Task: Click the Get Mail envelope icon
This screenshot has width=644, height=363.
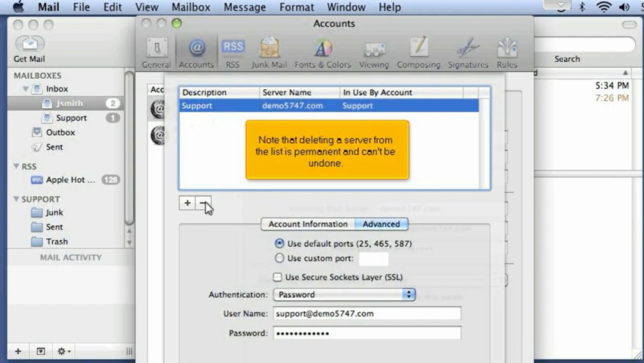Action: 30,44
